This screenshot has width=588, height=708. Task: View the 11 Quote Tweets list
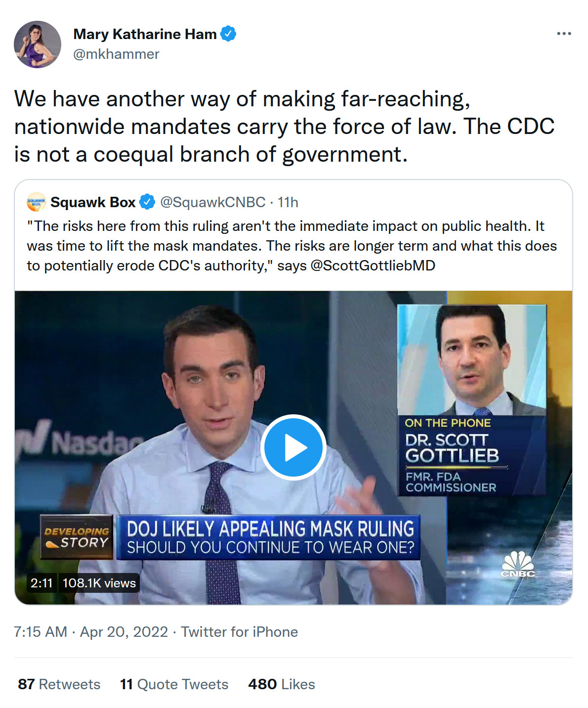point(174,684)
